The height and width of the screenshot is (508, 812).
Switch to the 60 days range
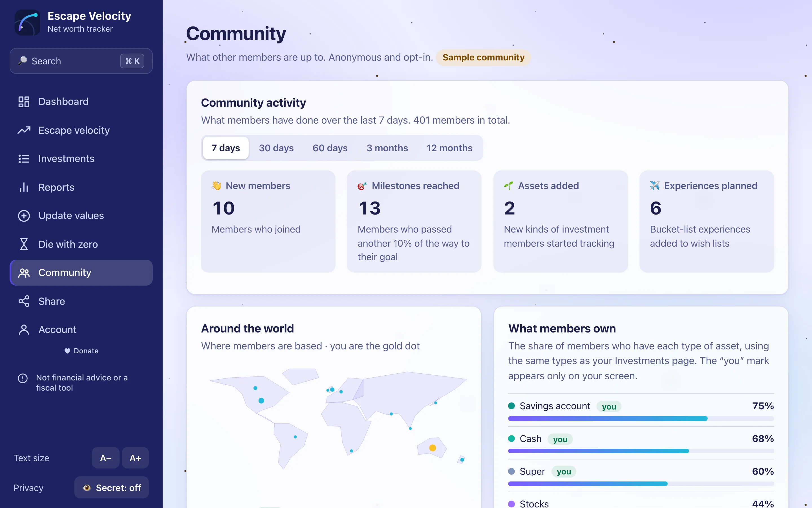330,148
